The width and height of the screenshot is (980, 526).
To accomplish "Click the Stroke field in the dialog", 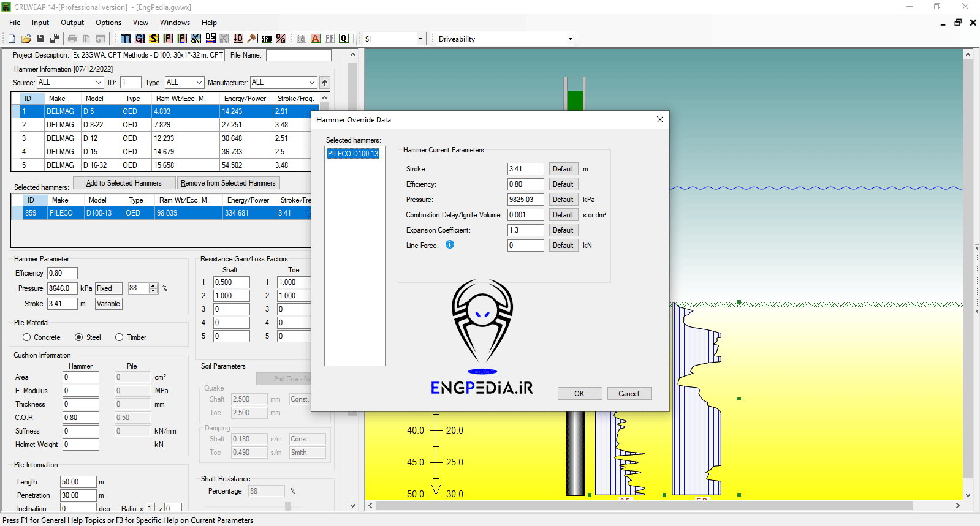I will coord(525,169).
